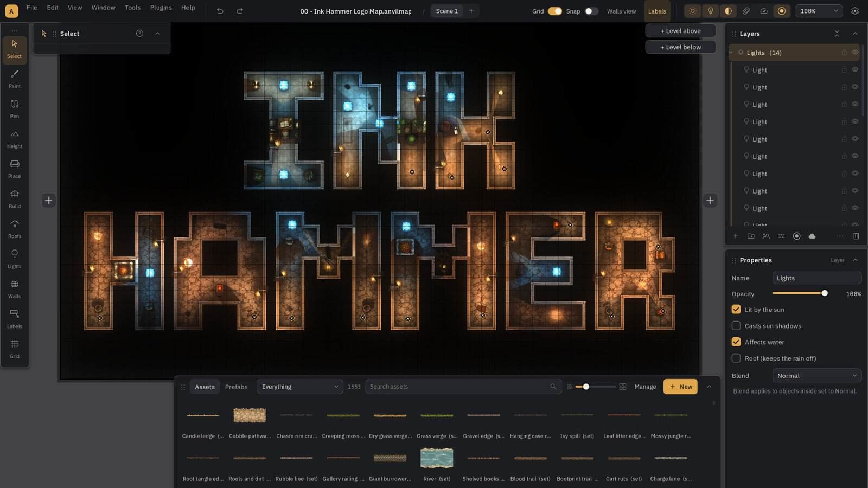
Task: Select the Roofs tool
Action: [x=15, y=229]
